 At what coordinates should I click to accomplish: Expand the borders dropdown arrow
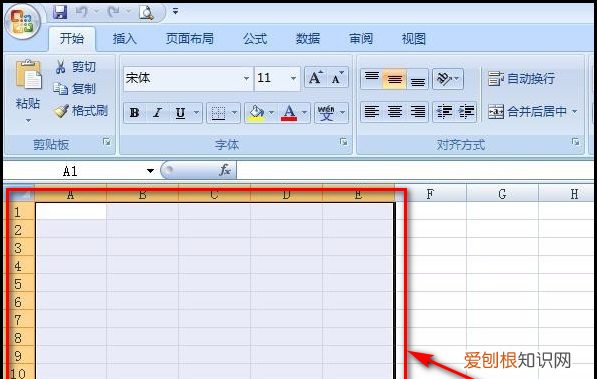click(235, 113)
